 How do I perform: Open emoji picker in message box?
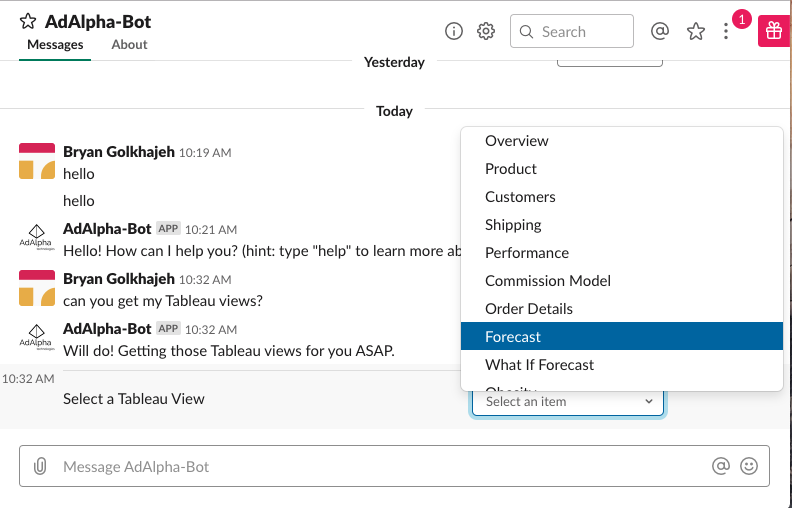(x=749, y=466)
